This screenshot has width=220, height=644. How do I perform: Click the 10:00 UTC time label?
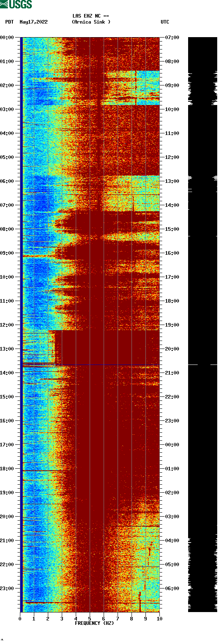(172, 109)
